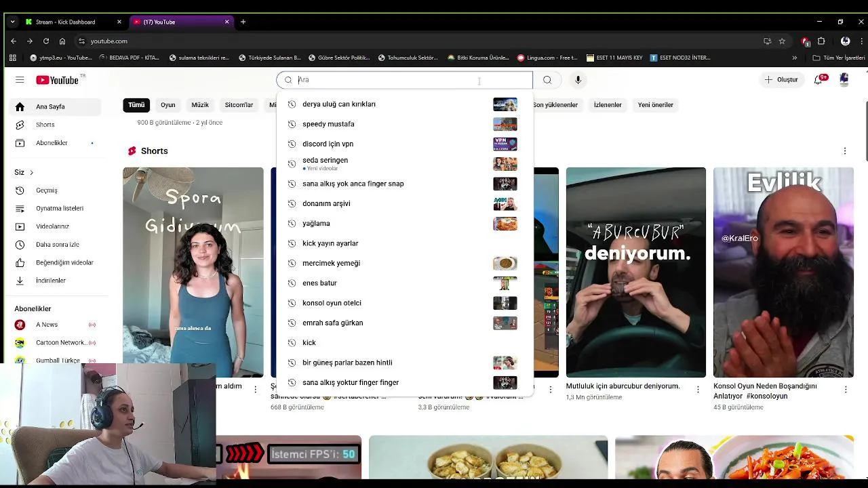Select the Müzik filter chip
868x488 pixels.
200,105
